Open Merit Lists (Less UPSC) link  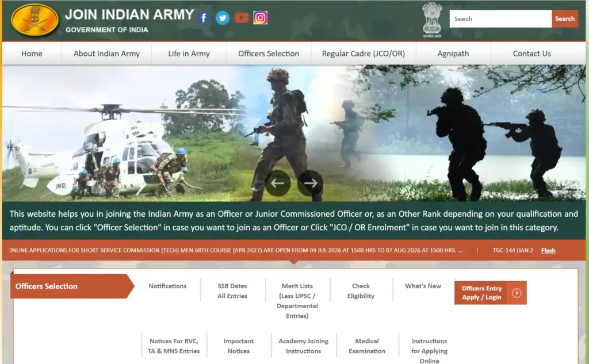(297, 301)
